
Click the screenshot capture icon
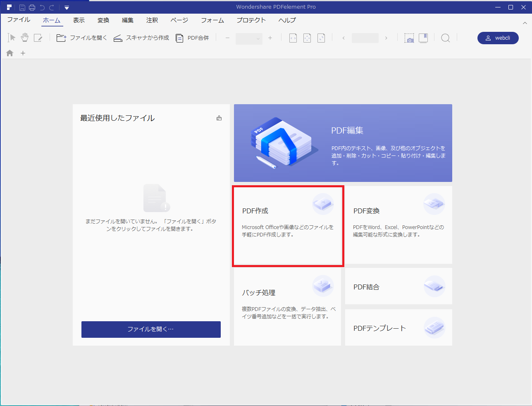409,38
